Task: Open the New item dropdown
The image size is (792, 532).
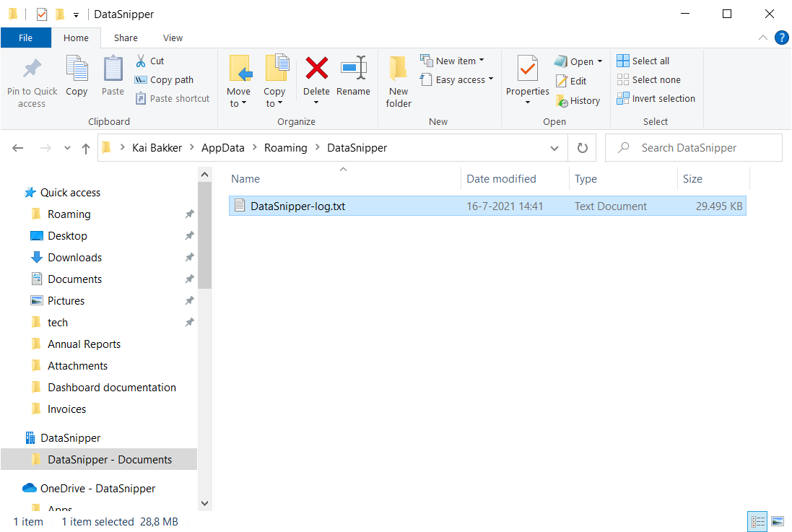Action: [452, 61]
